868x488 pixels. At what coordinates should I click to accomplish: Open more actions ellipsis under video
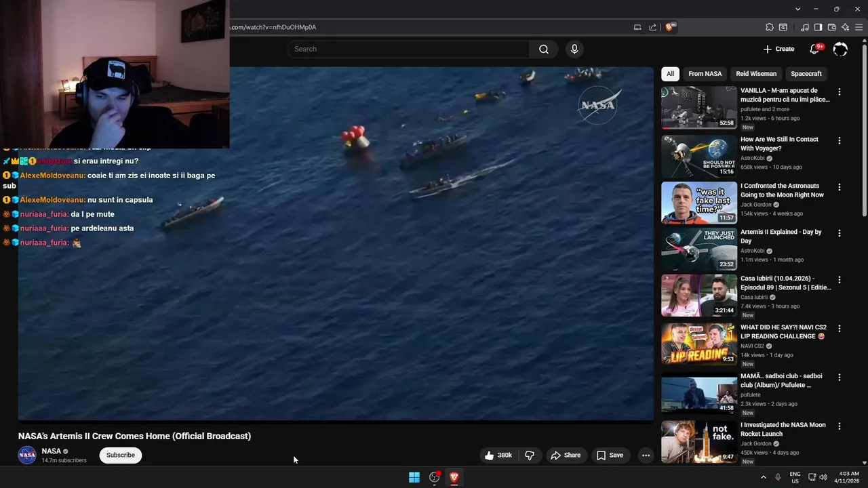(646, 455)
